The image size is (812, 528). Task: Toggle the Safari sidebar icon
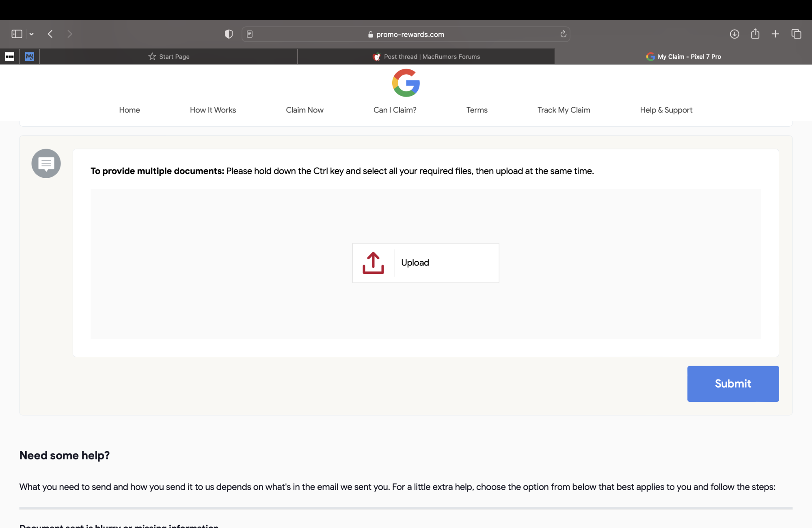pos(17,34)
